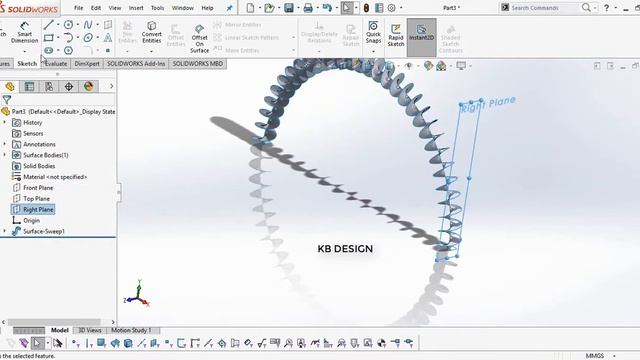Click the tree filter funnel icon
The height and width of the screenshot is (360, 640).
pos(7,100)
